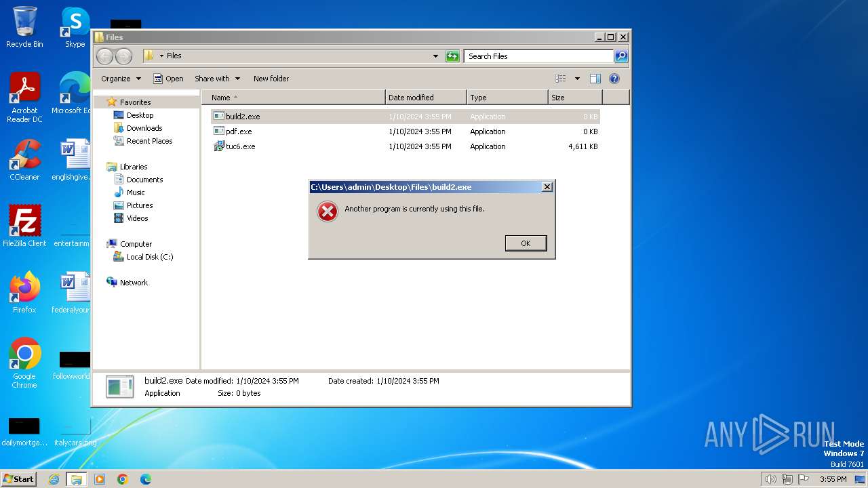Click the change view icon
868x488 pixels.
click(561, 79)
